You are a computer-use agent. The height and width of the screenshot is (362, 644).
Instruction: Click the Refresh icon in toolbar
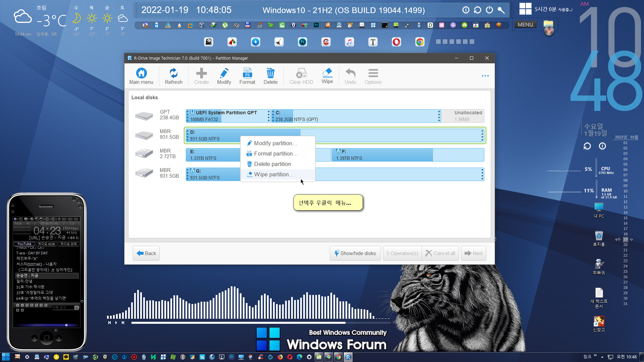(x=173, y=76)
